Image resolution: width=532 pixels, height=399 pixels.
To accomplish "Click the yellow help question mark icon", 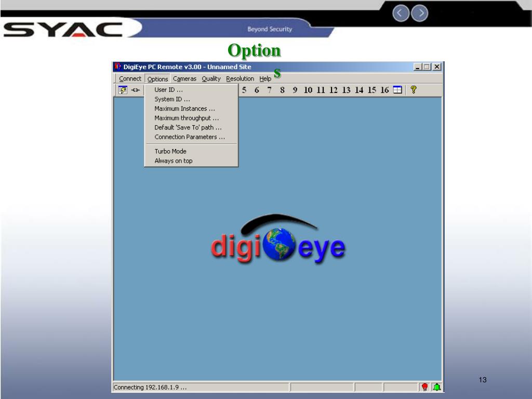I will pos(413,89).
